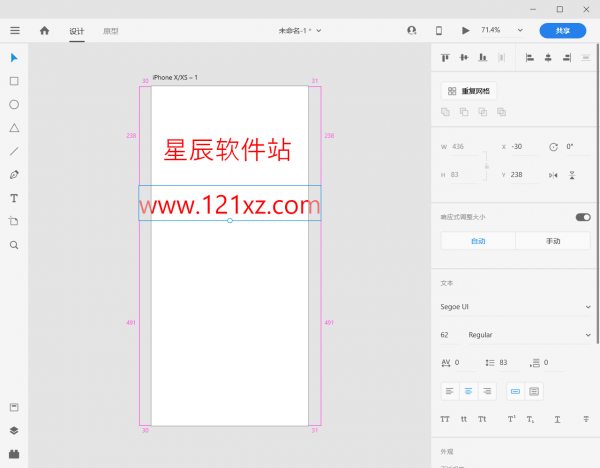Start desktop preview play button

pyautogui.click(x=465, y=31)
